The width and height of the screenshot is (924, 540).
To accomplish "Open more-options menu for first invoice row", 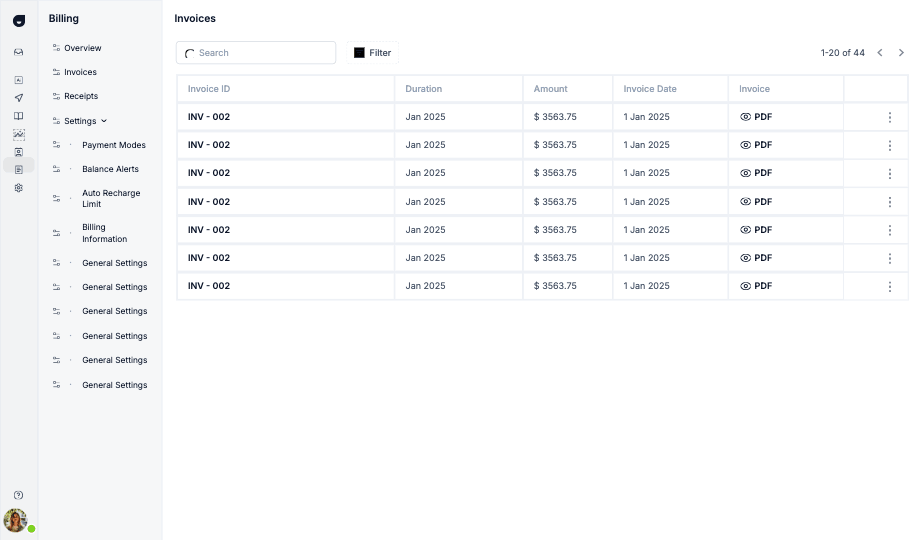I will coord(890,117).
